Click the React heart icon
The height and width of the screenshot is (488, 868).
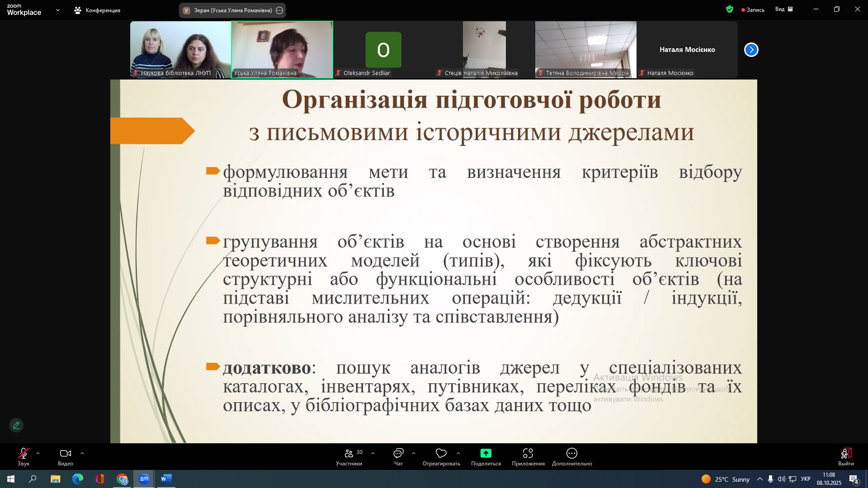coord(441,454)
